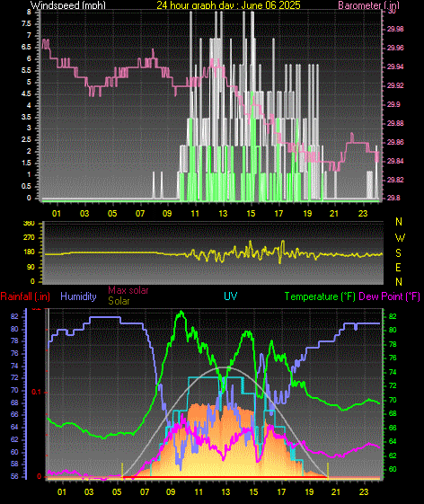Click the W compass letter beside the direction chart
Screen dimensions: 424x504
coord(400,238)
